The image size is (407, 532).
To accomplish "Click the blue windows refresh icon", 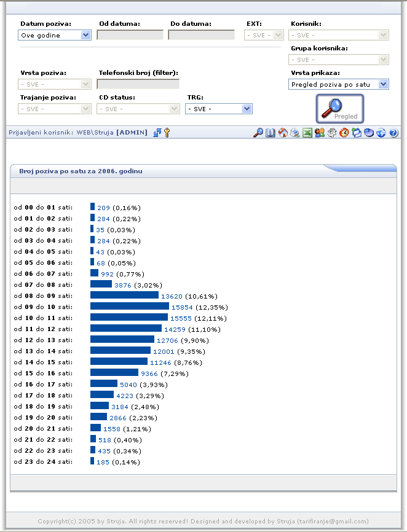I will click(x=357, y=133).
